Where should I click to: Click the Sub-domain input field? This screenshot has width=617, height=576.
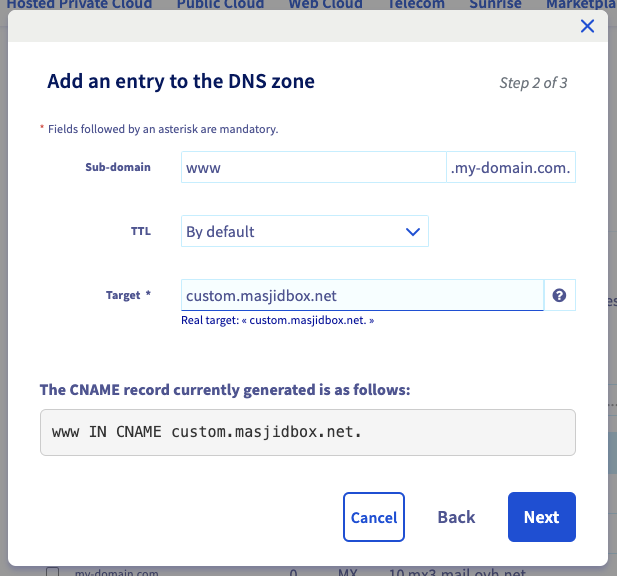coord(313,167)
